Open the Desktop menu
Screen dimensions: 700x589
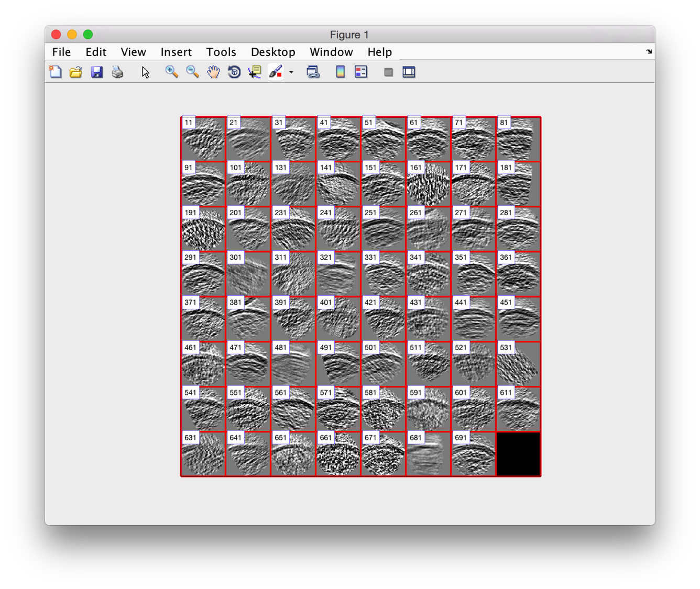(x=273, y=52)
